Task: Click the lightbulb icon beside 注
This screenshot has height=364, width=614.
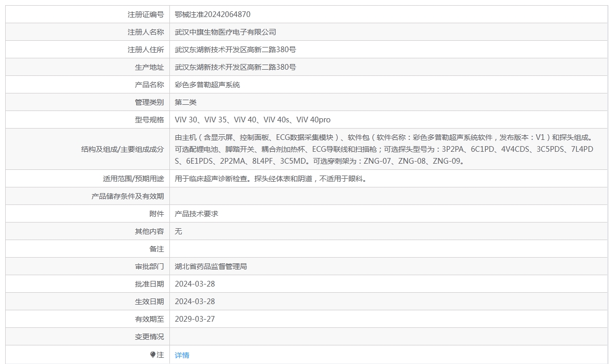Action: (153, 355)
